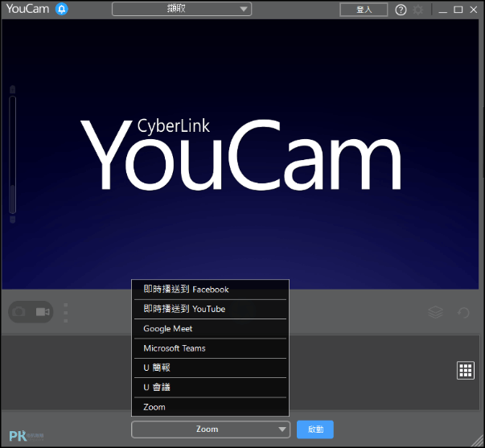Open the settings gear icon
Viewport: 485px width, 448px height.
coord(418,10)
